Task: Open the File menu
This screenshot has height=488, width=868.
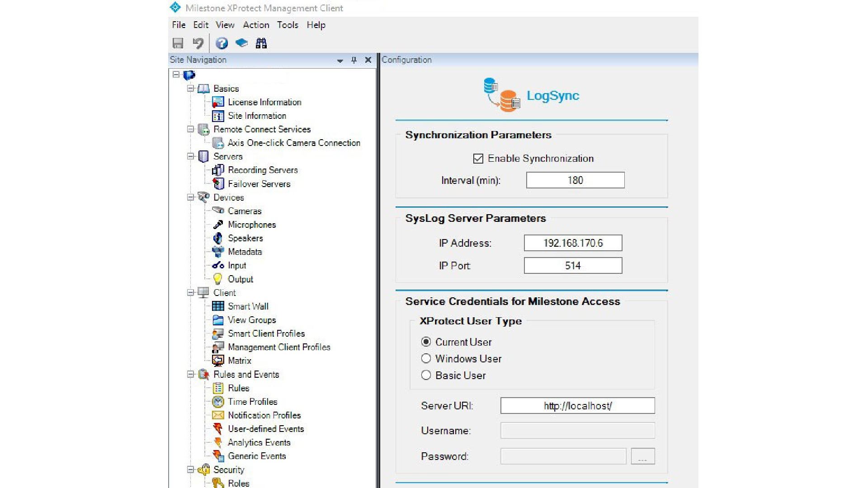Action: (x=179, y=25)
